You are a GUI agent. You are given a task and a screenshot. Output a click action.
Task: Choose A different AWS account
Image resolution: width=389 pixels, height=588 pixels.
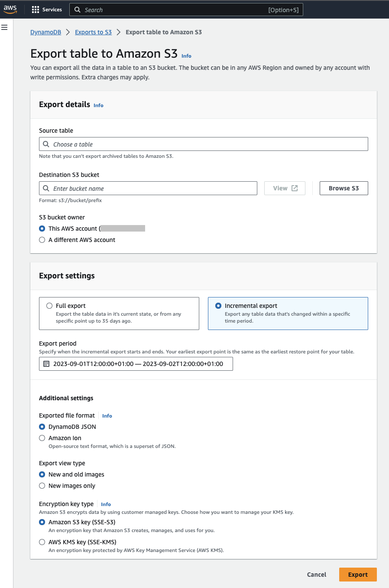pyautogui.click(x=42, y=240)
